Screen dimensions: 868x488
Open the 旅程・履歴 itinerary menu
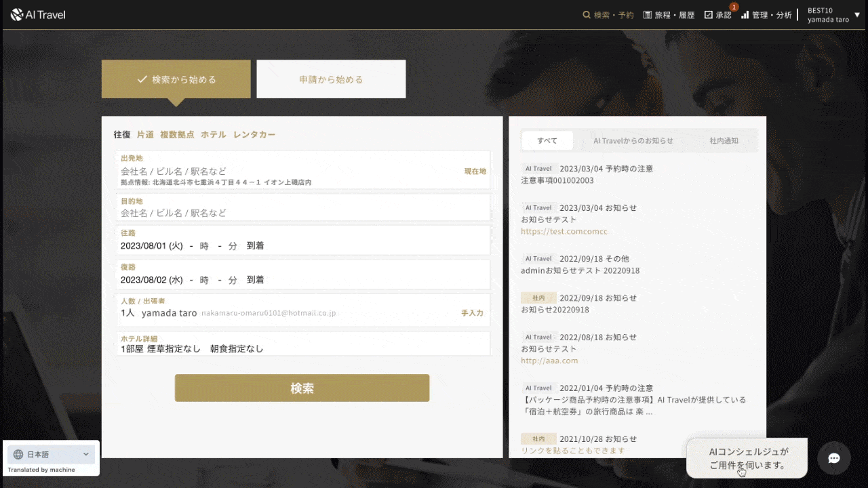coord(669,15)
